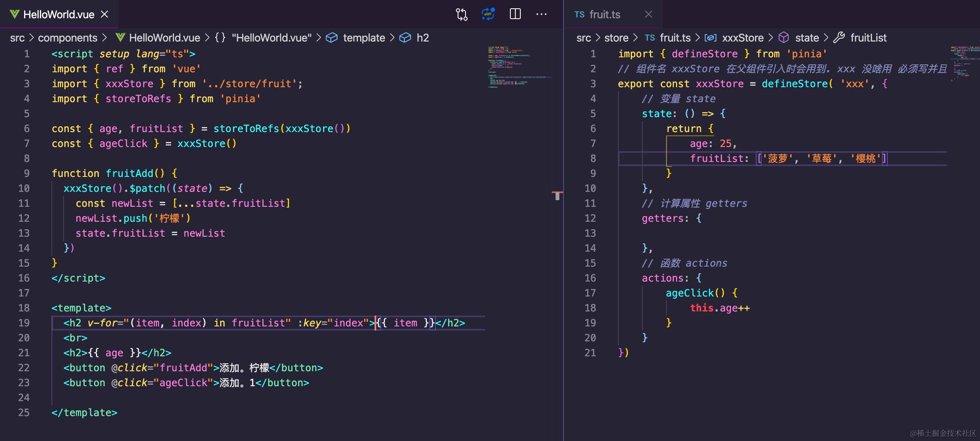Image resolution: width=980 pixels, height=441 pixels.
Task: Click '{{ item }}' interpolation on line 19
Action: coord(405,323)
